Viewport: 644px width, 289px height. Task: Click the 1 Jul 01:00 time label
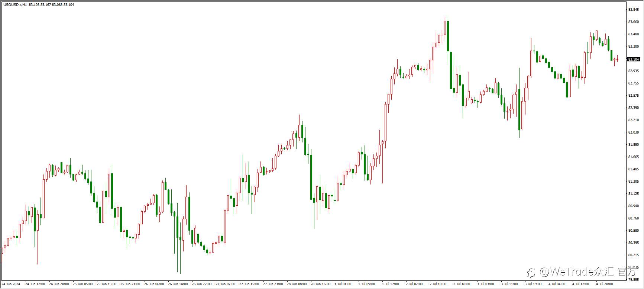point(343,284)
